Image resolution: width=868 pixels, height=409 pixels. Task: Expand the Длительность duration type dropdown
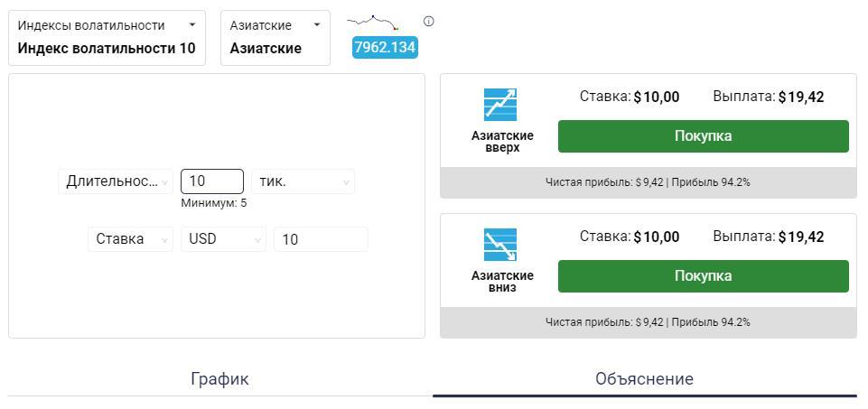click(116, 181)
